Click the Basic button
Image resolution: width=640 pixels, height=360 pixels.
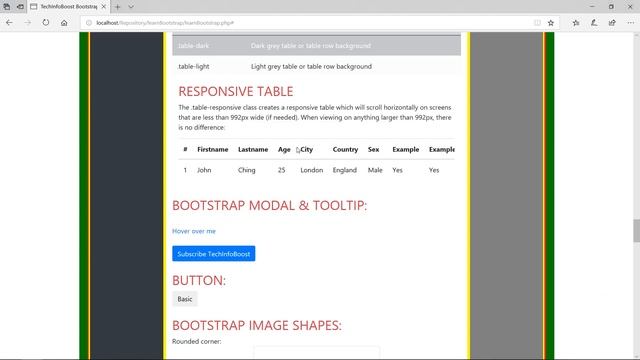coord(185,299)
